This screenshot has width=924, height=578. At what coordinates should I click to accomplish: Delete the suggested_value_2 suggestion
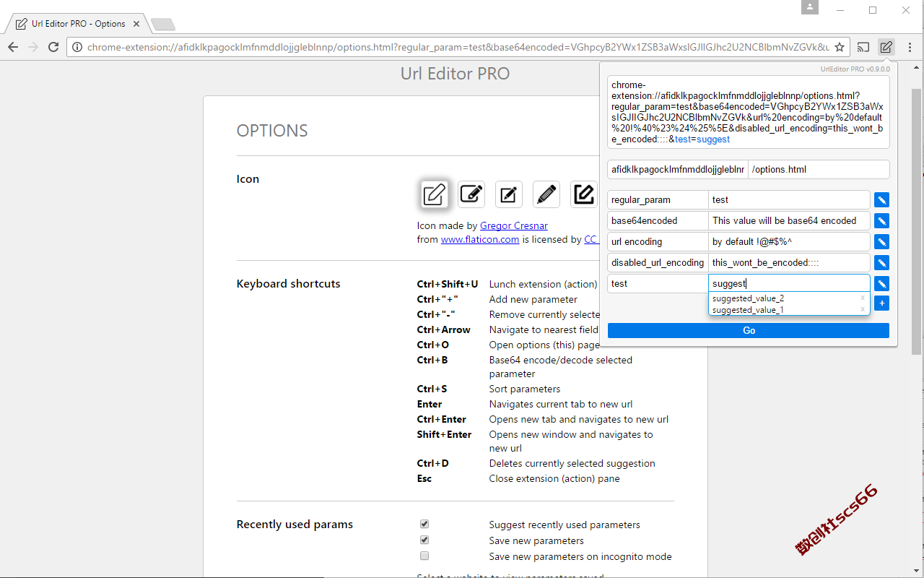(x=862, y=298)
